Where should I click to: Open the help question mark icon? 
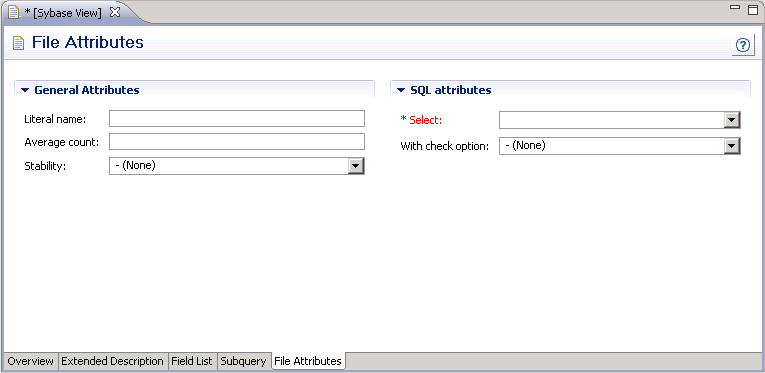743,45
